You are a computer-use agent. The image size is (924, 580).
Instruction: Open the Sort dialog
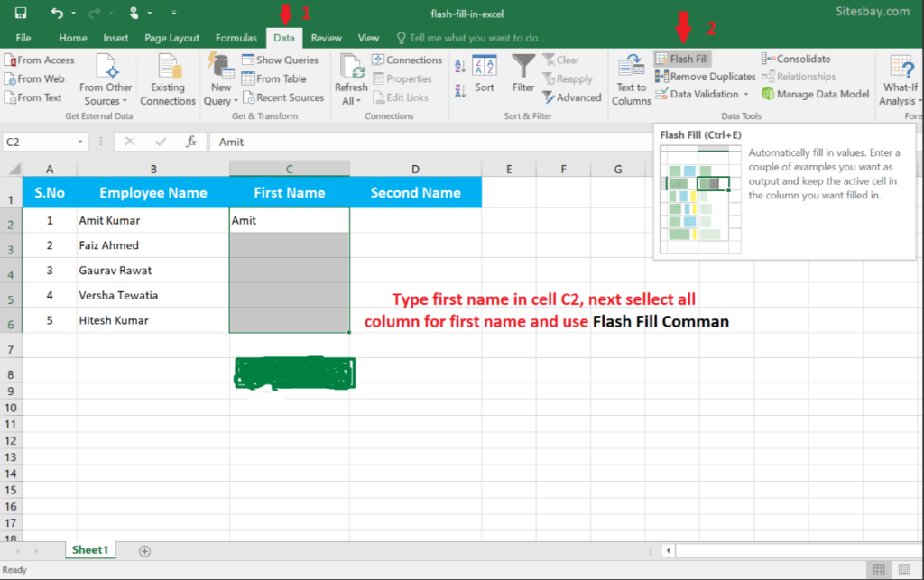coord(485,74)
